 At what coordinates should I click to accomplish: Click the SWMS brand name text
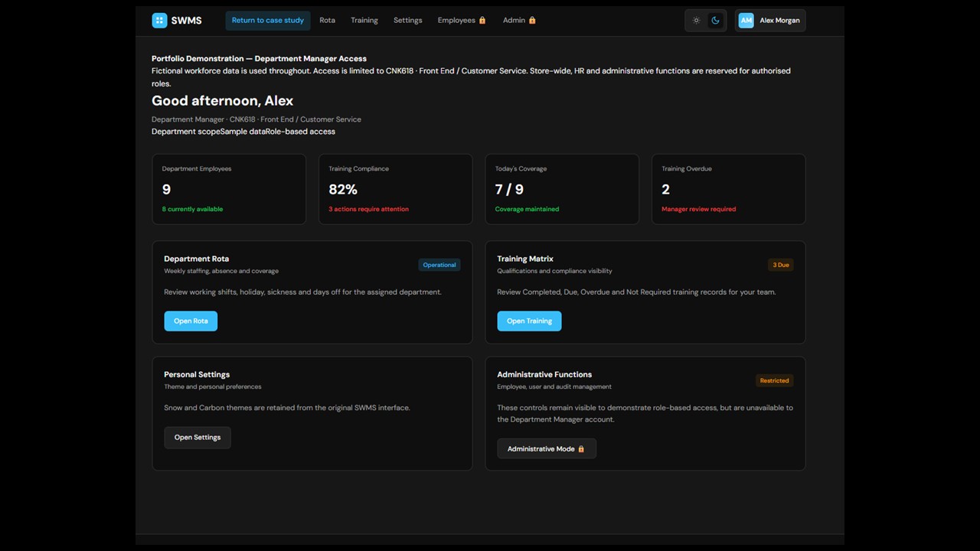(186, 21)
